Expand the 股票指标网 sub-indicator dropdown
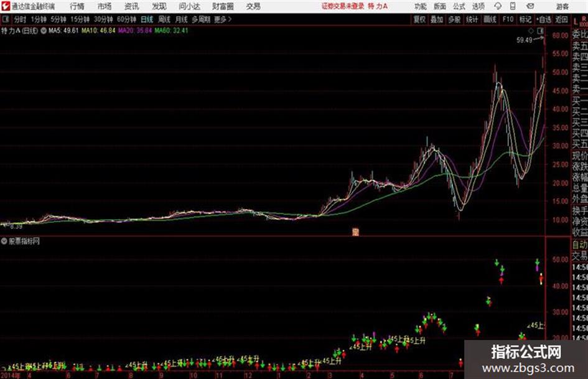This screenshot has height=379, width=588. pyautogui.click(x=4, y=241)
